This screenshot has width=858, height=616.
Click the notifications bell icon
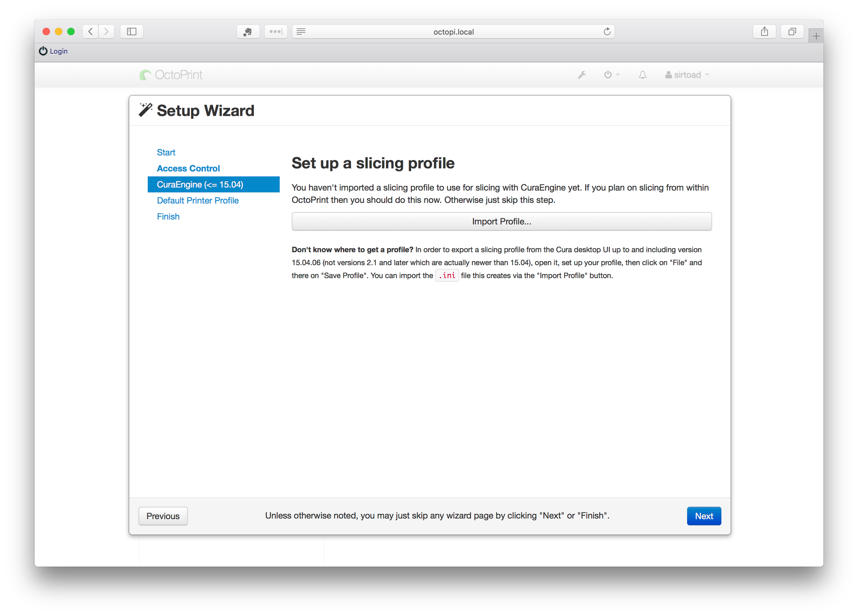click(642, 75)
